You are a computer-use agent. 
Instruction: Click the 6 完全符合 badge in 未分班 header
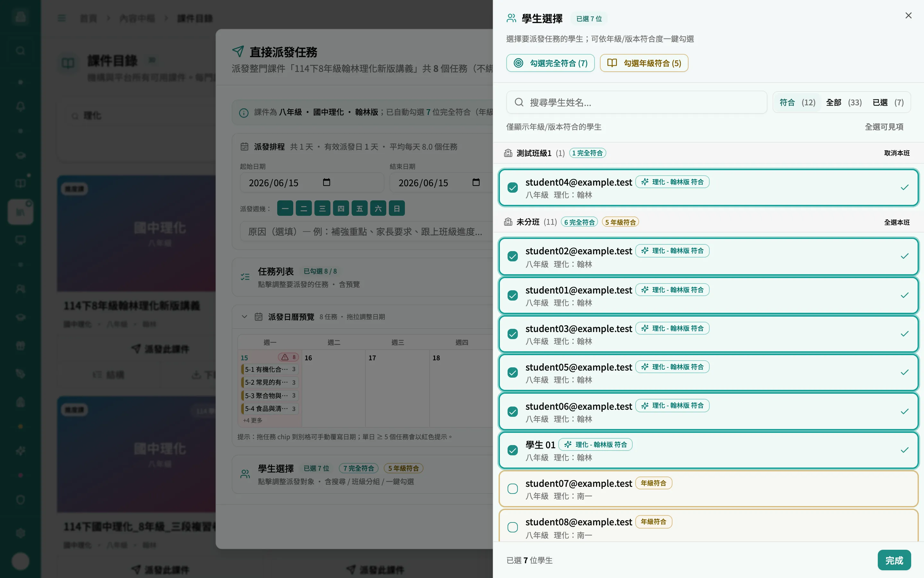tap(579, 222)
